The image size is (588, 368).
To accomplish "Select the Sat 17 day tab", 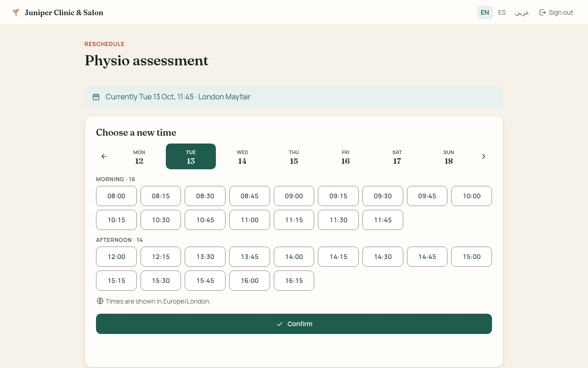I will click(x=397, y=156).
